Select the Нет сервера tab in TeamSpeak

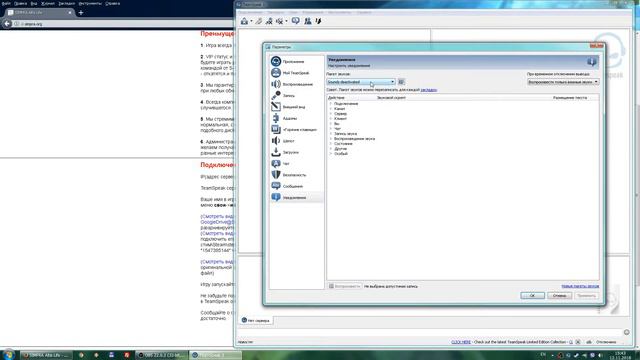[x=256, y=320]
